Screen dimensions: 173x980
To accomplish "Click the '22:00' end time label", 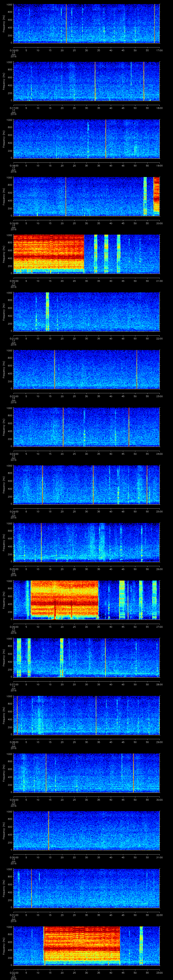I will (x=159, y=339).
